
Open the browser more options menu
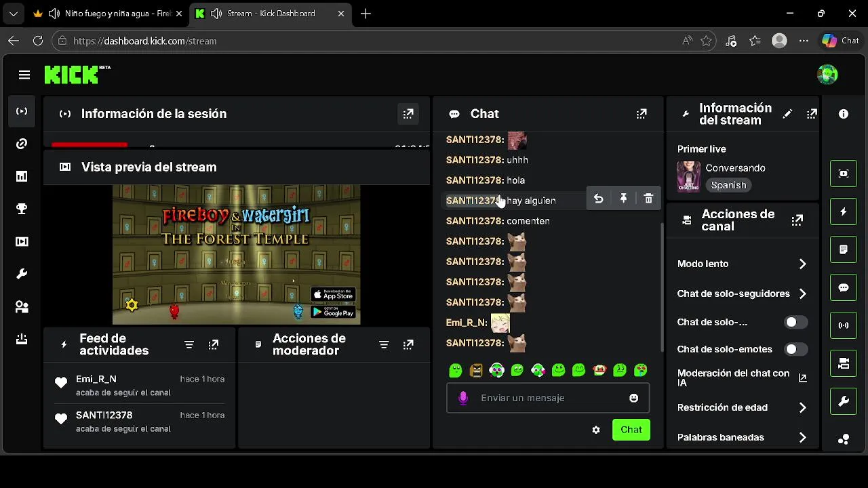[x=804, y=41]
